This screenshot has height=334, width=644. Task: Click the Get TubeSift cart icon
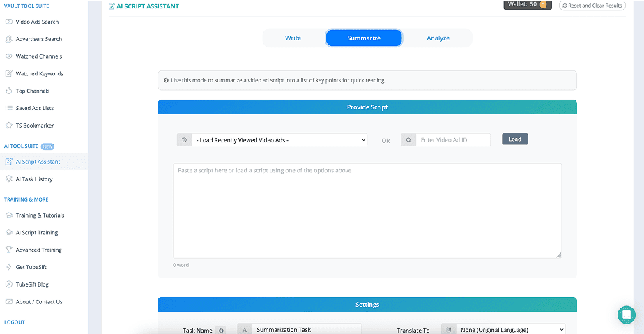pyautogui.click(x=9, y=267)
